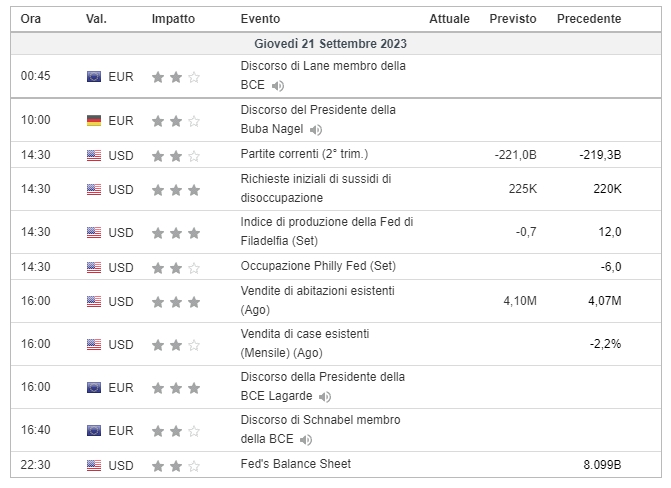671x488 pixels.
Task: Open Partite correnti (2° trim.) event
Action: 304,154
